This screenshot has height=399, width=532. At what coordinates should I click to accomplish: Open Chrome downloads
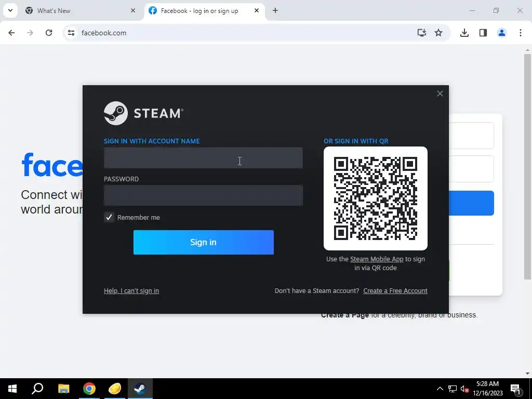464,33
